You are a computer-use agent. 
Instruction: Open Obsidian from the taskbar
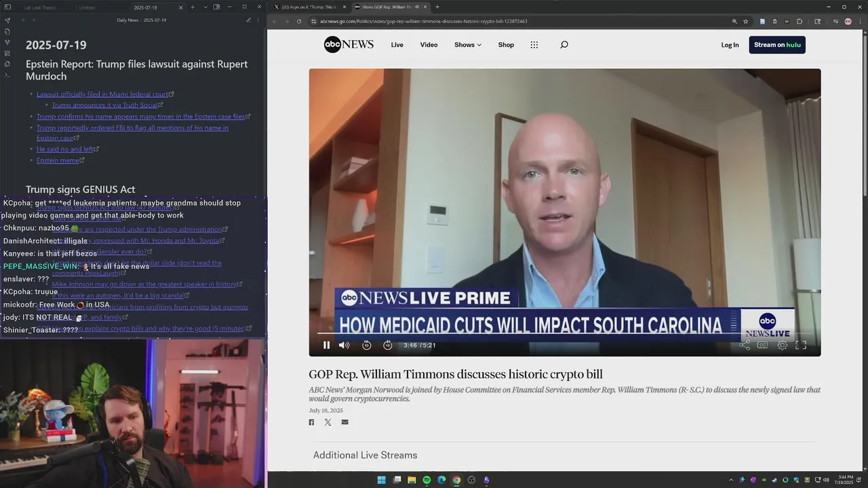coord(486,480)
